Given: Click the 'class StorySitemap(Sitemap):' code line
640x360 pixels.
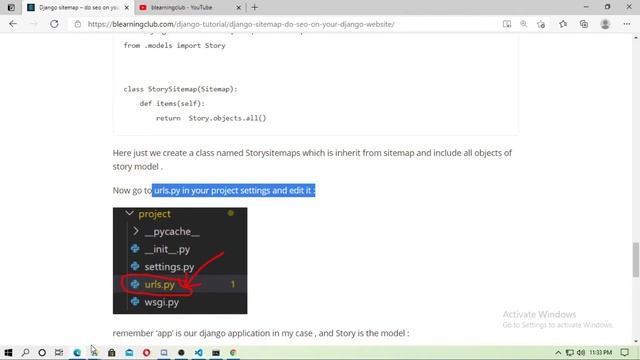Looking at the screenshot, I should [180, 89].
